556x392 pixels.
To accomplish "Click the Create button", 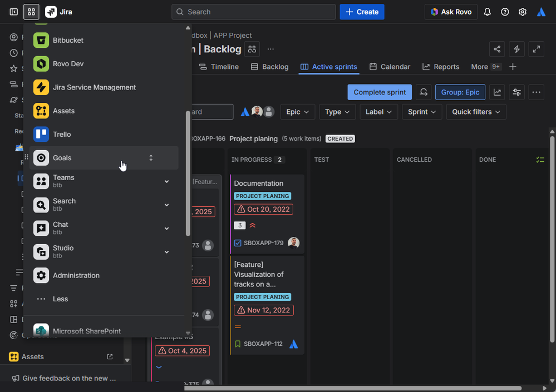I will coord(362,12).
